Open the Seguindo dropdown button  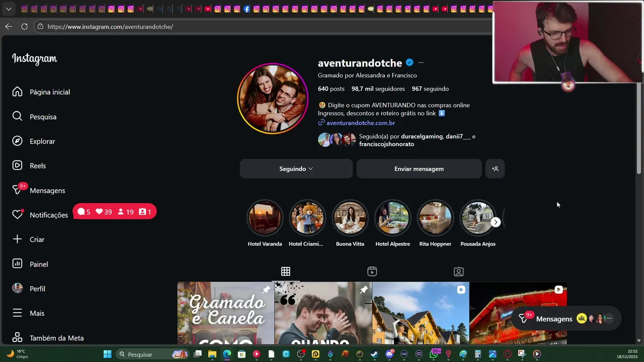pos(296,169)
